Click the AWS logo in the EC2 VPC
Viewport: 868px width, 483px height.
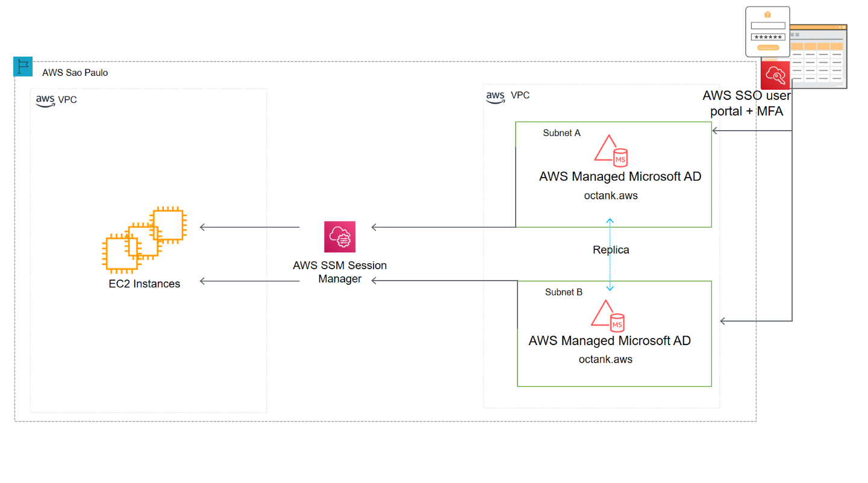click(45, 101)
